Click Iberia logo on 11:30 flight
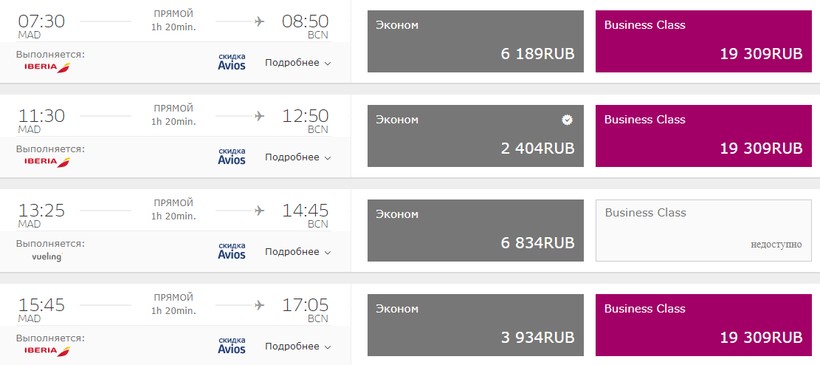820x365 pixels. 47,162
